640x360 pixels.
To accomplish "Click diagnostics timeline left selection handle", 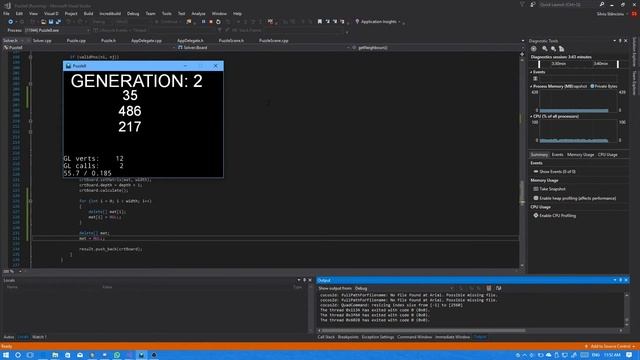I will click(x=539, y=64).
